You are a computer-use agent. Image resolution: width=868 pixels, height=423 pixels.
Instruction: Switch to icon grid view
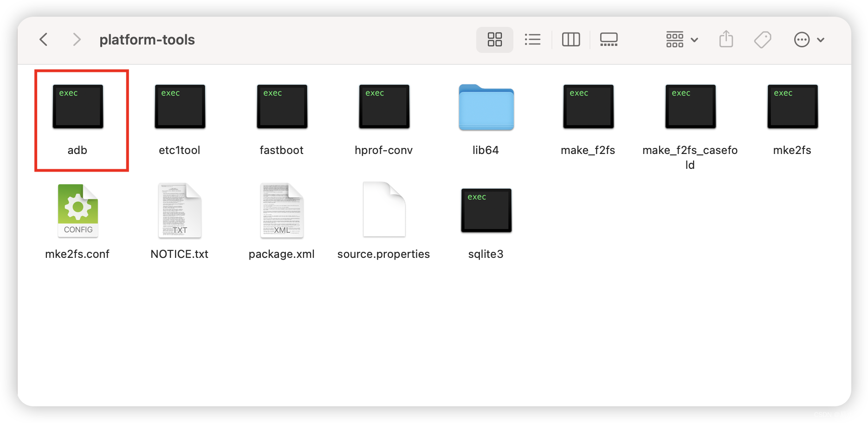(494, 39)
